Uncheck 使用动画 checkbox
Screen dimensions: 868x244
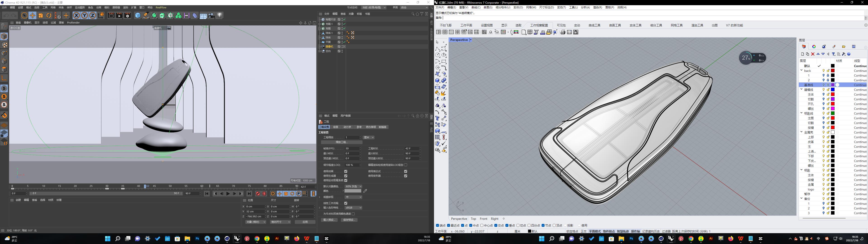click(346, 171)
